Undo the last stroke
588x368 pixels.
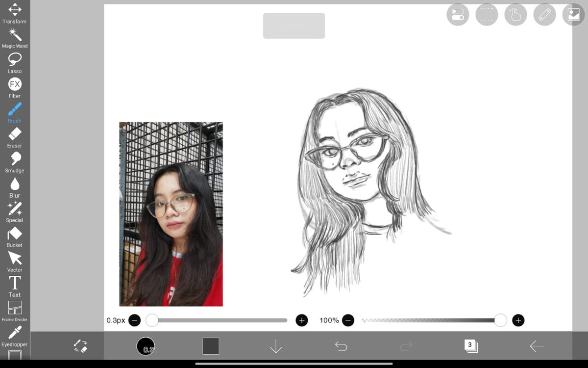341,346
